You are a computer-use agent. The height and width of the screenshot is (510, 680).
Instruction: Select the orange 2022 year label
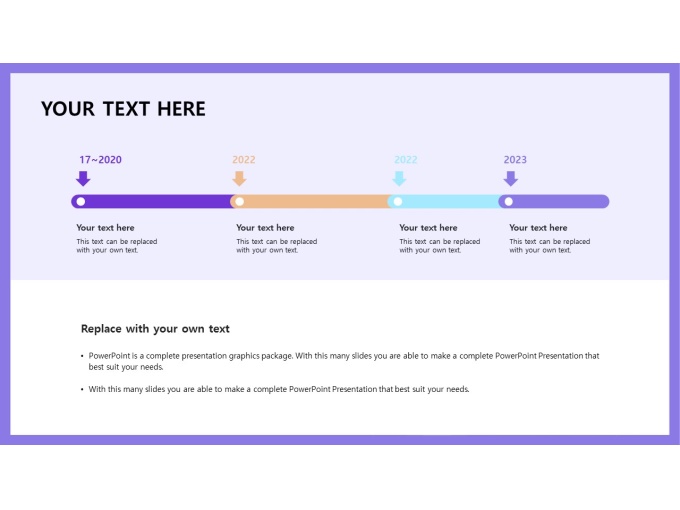(x=244, y=160)
